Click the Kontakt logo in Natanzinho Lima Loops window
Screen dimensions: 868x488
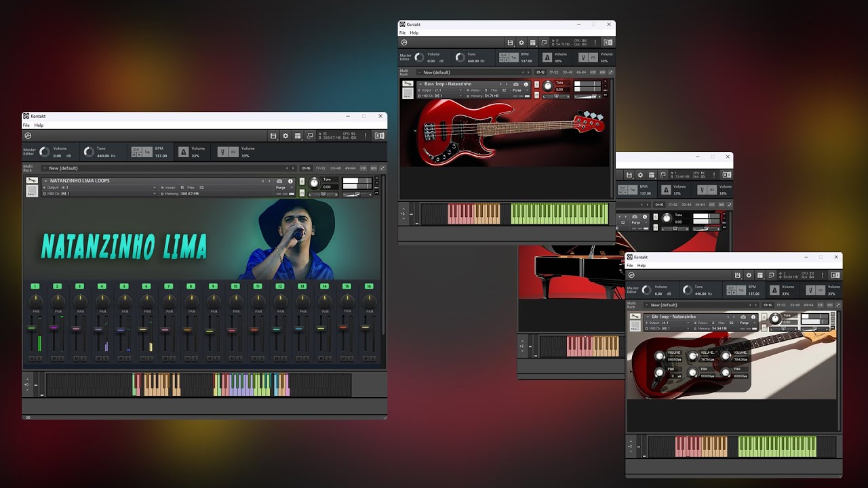coord(28,136)
